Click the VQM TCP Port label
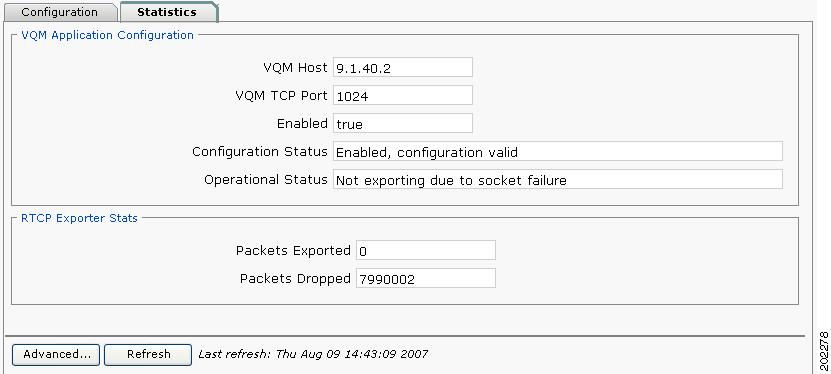The height and width of the screenshot is (374, 831). click(x=281, y=95)
